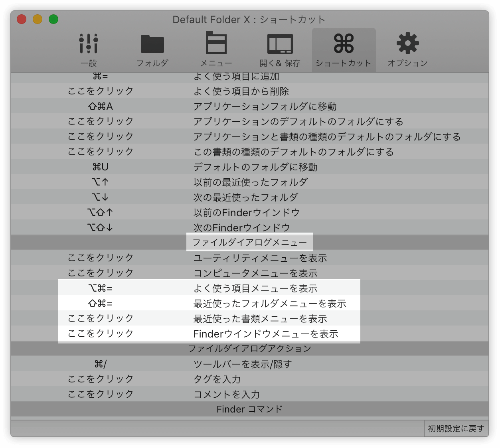Edit the ⌥⇧↓ shortcut field
The height and width of the screenshot is (448, 500).
pos(101,227)
